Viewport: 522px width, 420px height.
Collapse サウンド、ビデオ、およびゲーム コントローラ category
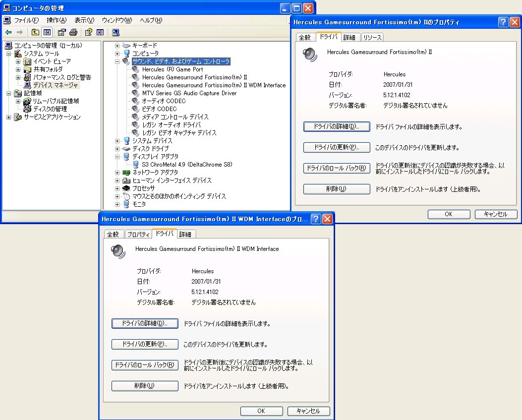(x=117, y=61)
